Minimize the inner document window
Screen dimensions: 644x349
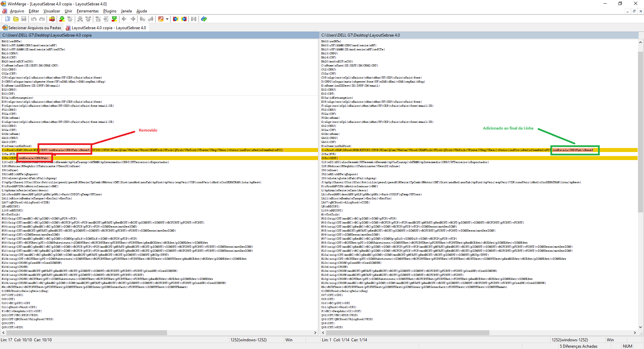pyautogui.click(x=627, y=11)
